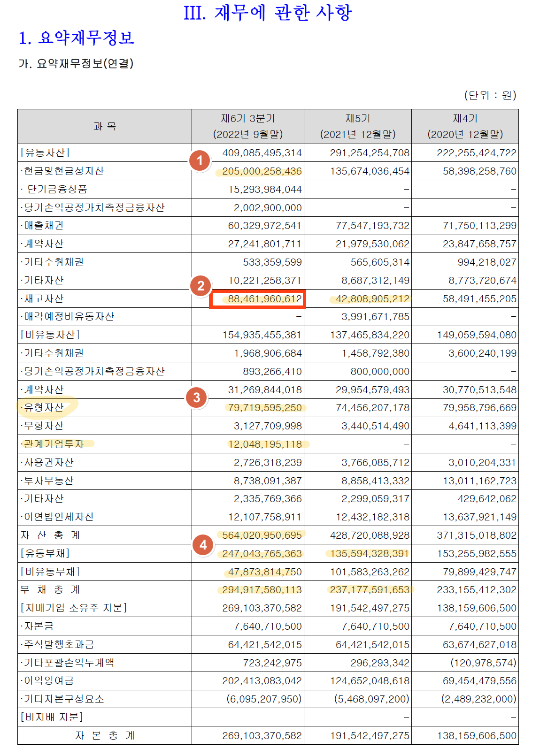Click the '제5기 (2021년 12월말)' column header

point(358,126)
